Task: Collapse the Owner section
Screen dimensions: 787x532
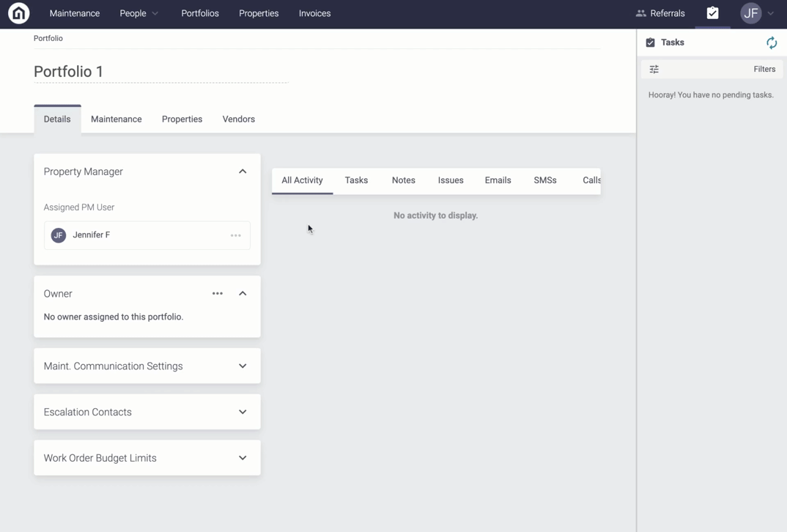Action: tap(243, 294)
